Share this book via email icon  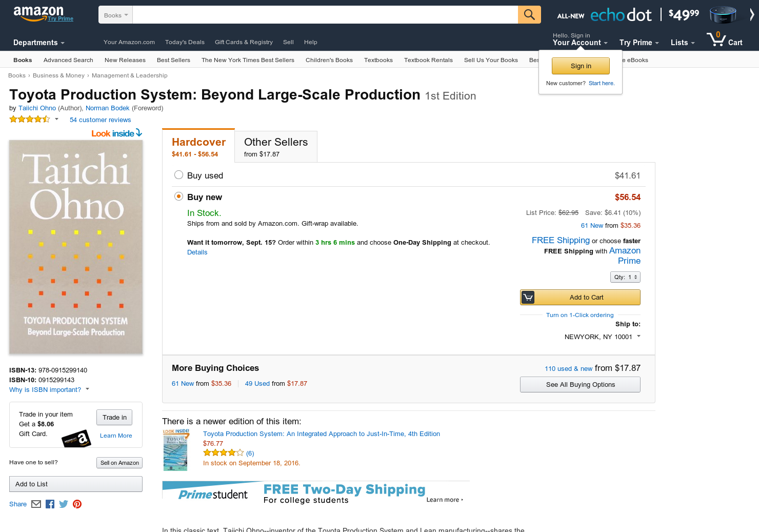coord(36,504)
